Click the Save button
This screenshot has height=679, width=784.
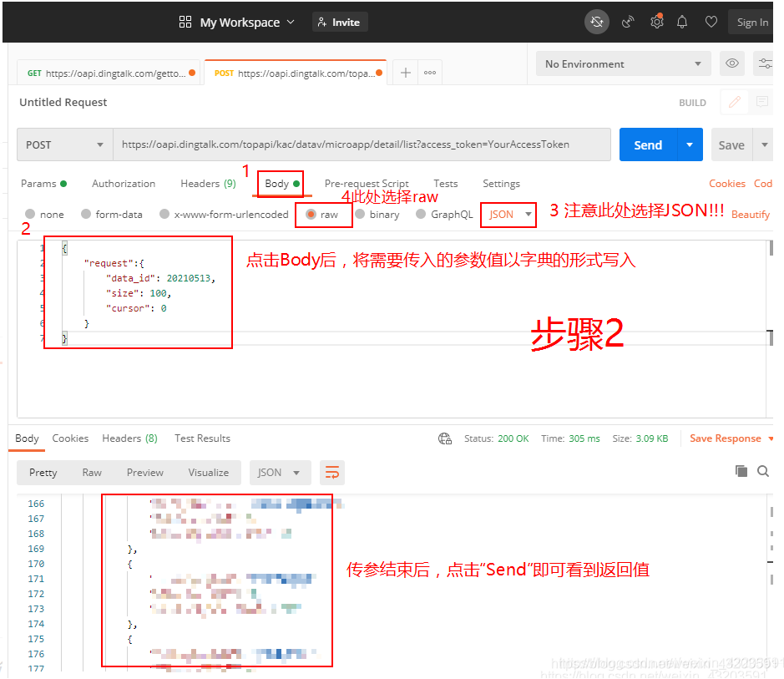pos(732,144)
